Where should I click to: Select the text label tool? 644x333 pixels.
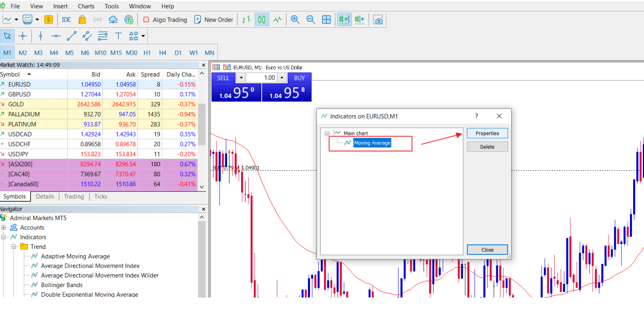click(118, 36)
